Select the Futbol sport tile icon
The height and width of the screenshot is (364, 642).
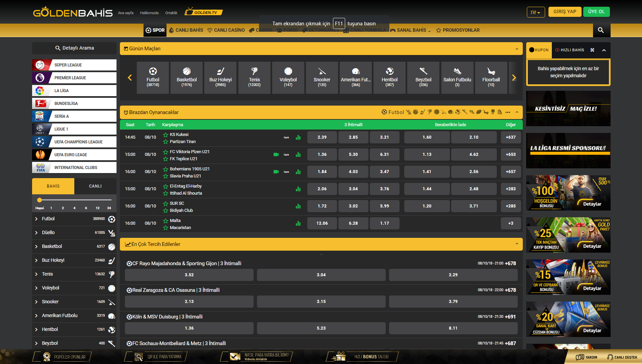(153, 71)
